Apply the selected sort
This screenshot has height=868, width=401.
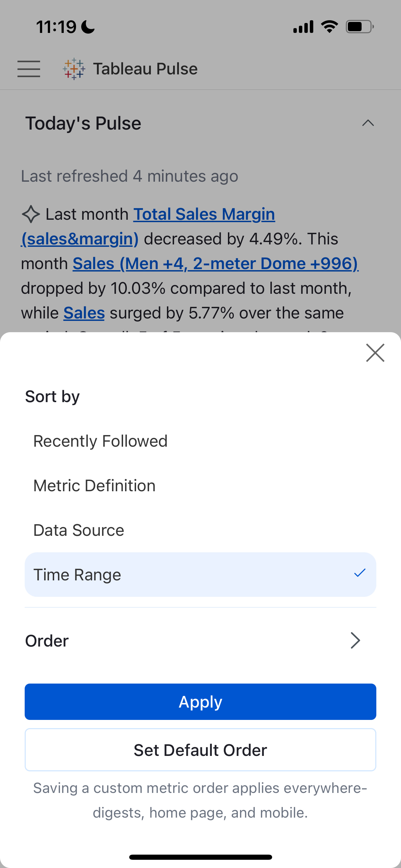[200, 702]
